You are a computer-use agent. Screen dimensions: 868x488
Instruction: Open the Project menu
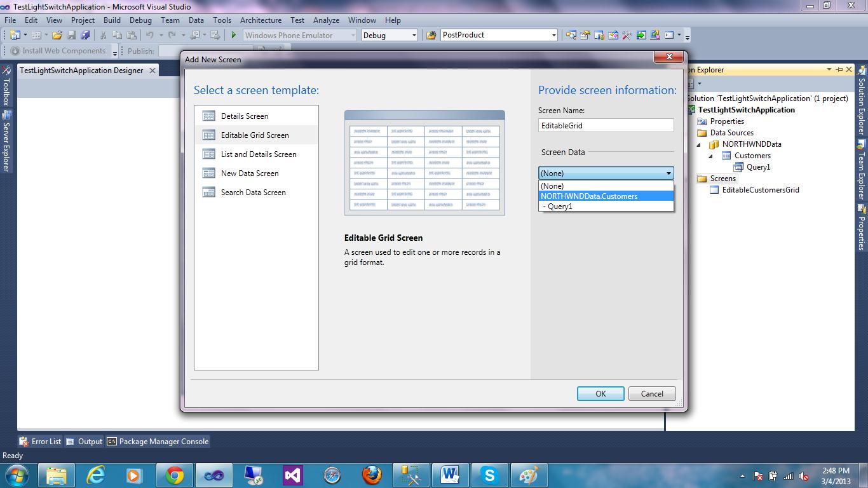[83, 20]
